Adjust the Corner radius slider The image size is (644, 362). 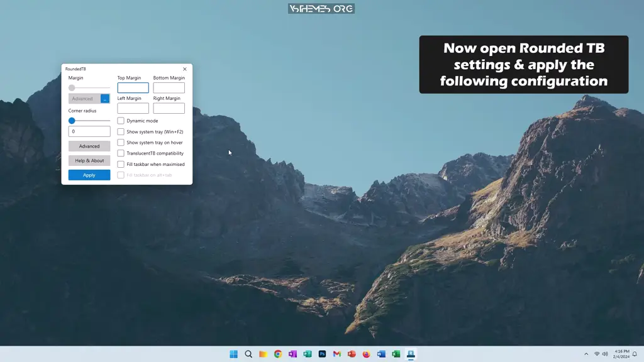(x=71, y=120)
